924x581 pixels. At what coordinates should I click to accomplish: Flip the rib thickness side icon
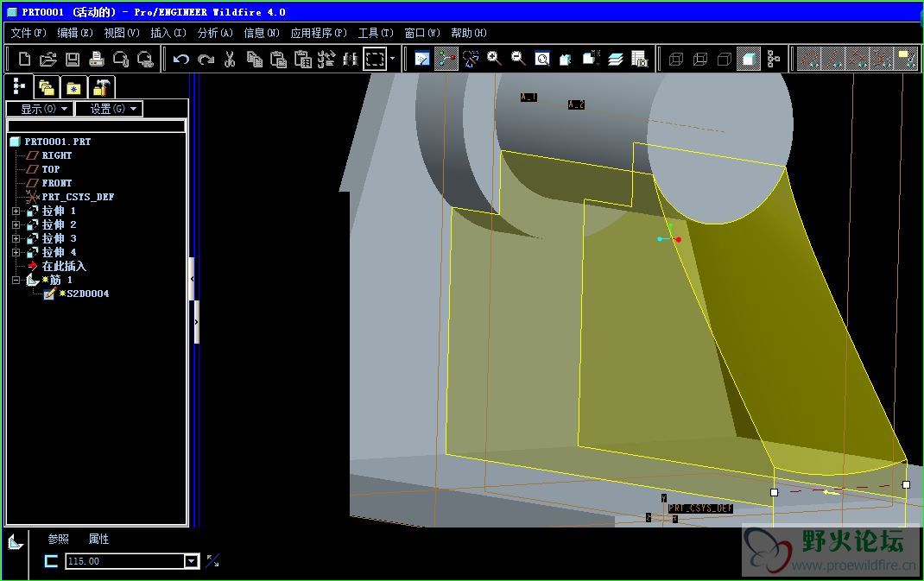[x=212, y=560]
